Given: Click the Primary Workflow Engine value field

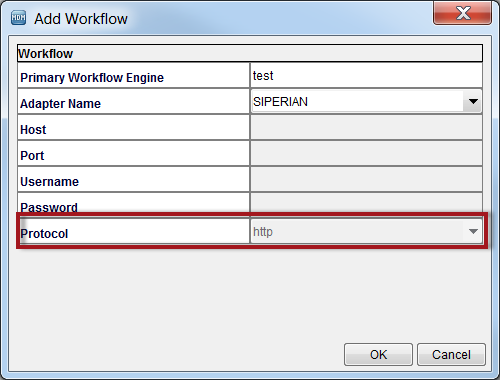Looking at the screenshot, I should coord(366,76).
